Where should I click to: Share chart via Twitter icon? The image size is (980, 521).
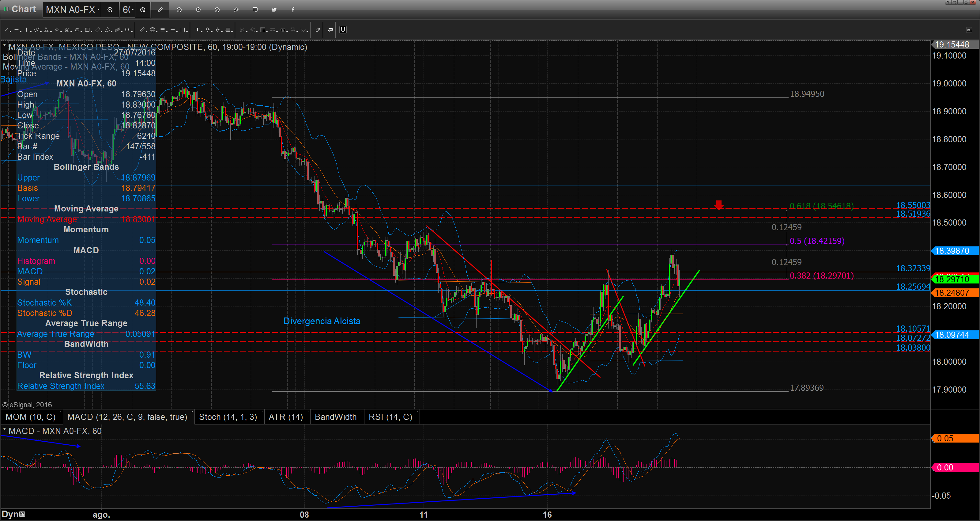[274, 10]
